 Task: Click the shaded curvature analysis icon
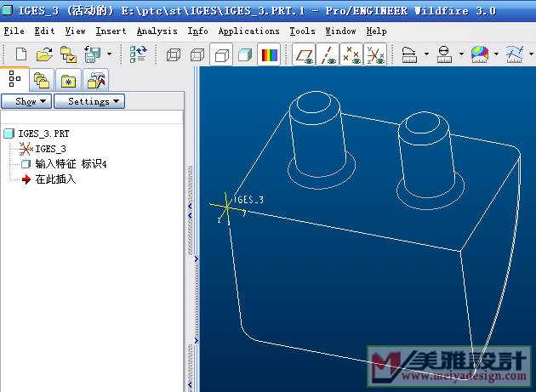pyautogui.click(x=479, y=54)
